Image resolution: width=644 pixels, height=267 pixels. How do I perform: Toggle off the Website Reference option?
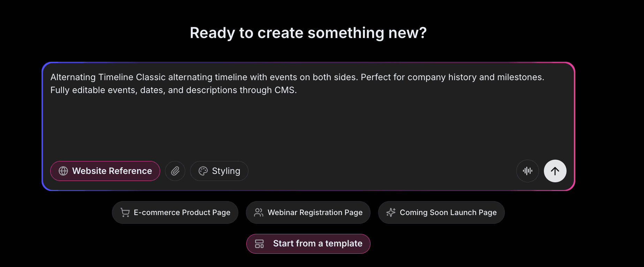click(105, 171)
